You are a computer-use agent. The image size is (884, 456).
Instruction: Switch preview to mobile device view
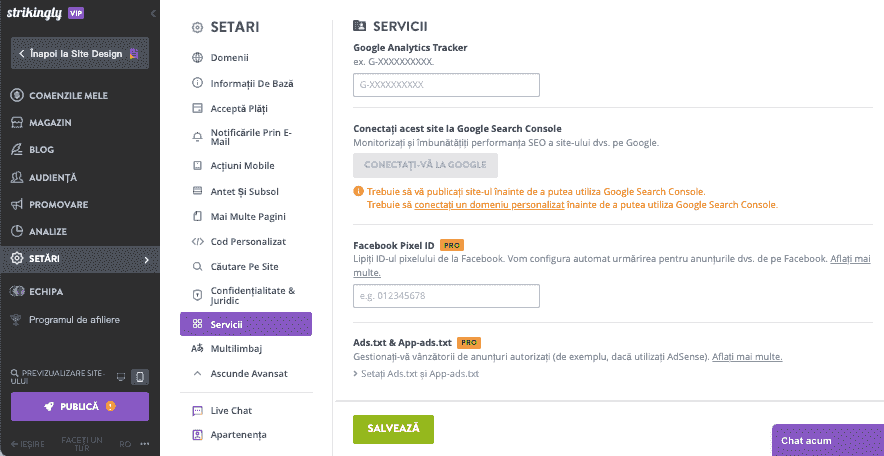point(140,377)
